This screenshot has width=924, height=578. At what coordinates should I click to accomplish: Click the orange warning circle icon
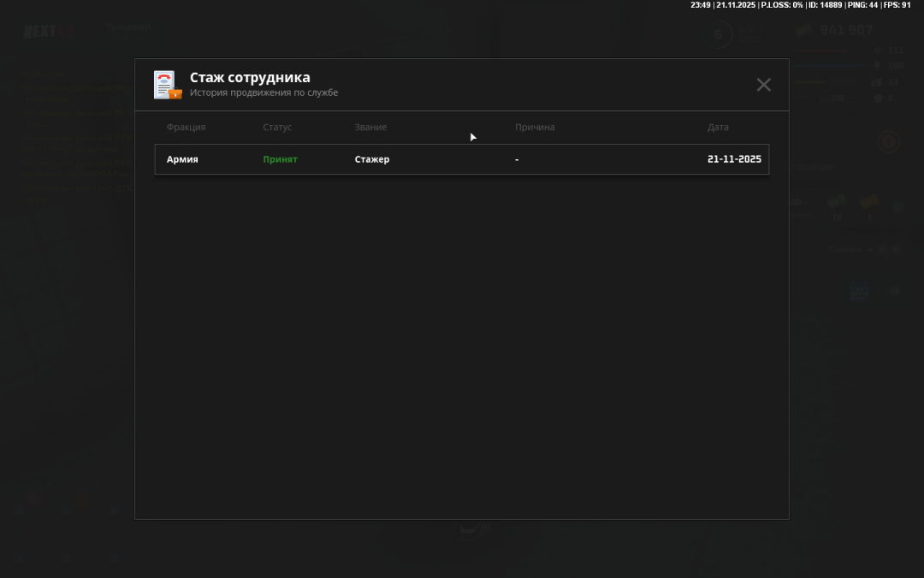coord(888,142)
